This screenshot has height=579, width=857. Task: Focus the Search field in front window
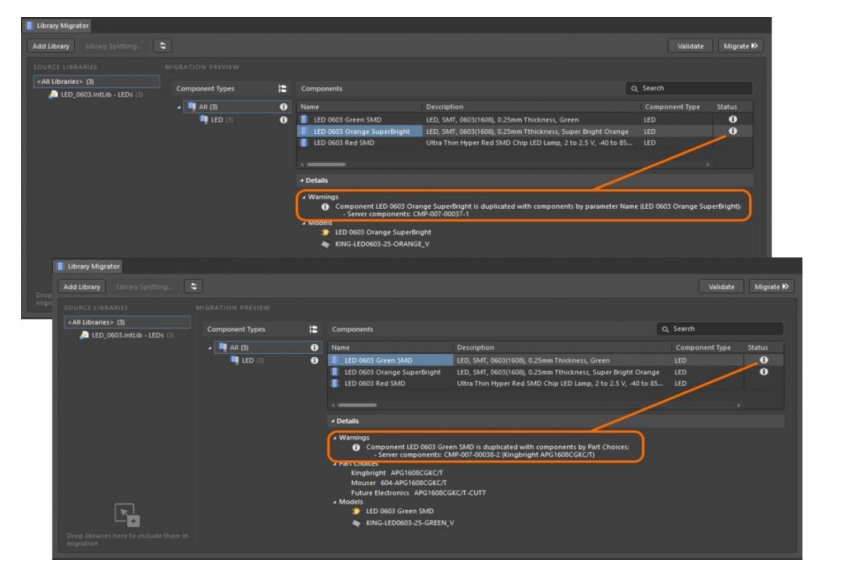tap(720, 329)
